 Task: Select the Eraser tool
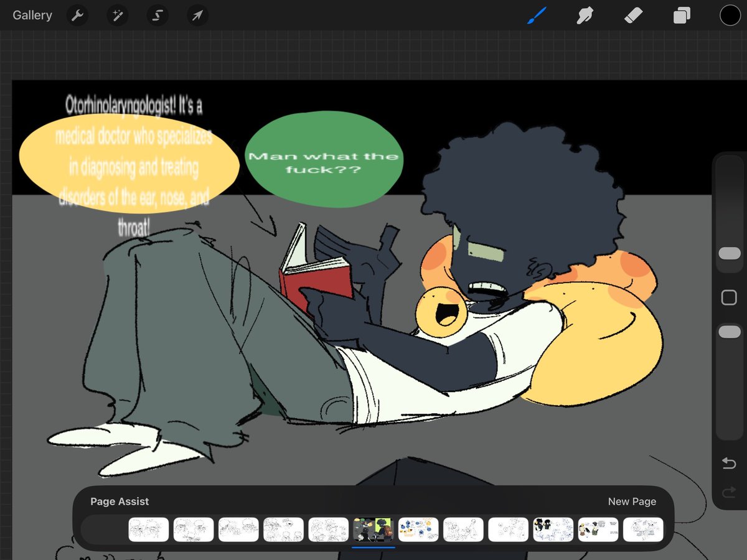coord(633,16)
